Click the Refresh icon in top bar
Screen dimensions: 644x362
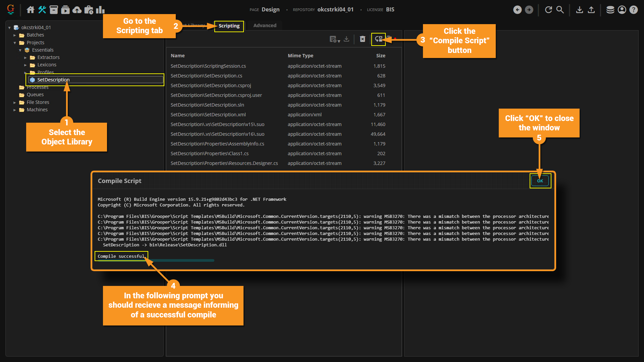pos(548,10)
